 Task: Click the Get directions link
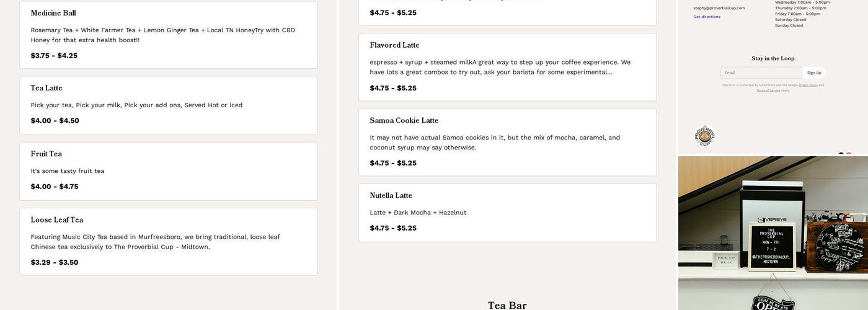point(707,17)
